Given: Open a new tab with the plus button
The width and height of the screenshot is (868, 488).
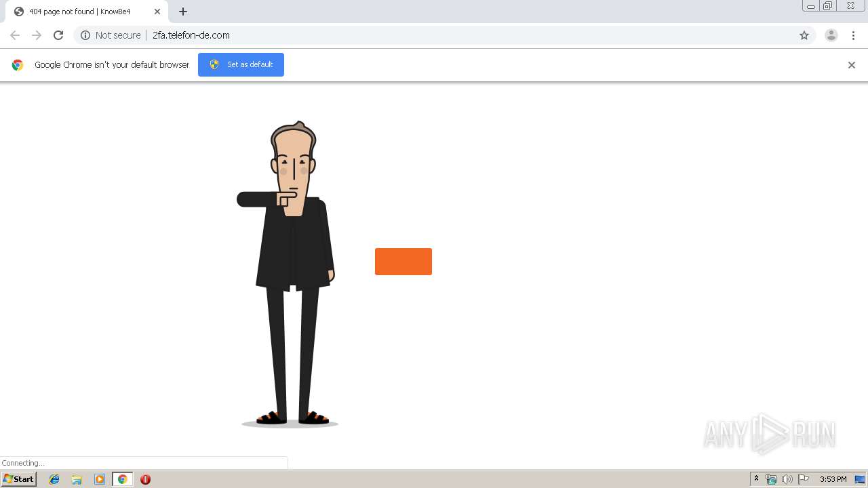Looking at the screenshot, I should [183, 12].
